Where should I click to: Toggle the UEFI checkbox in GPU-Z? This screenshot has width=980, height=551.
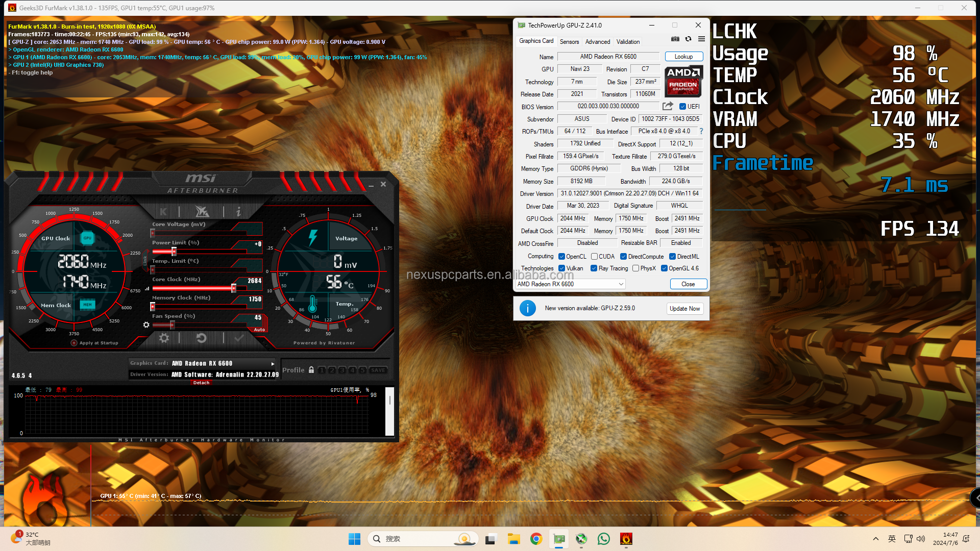tap(682, 107)
